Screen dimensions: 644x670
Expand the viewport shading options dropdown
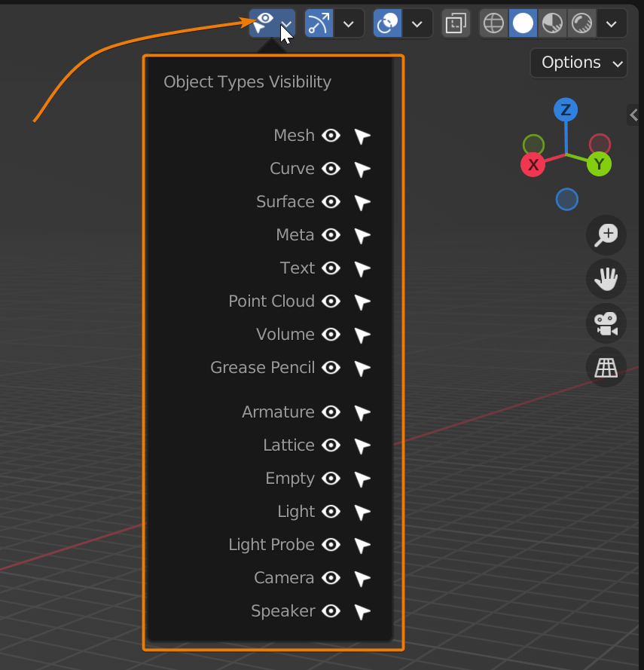click(612, 24)
